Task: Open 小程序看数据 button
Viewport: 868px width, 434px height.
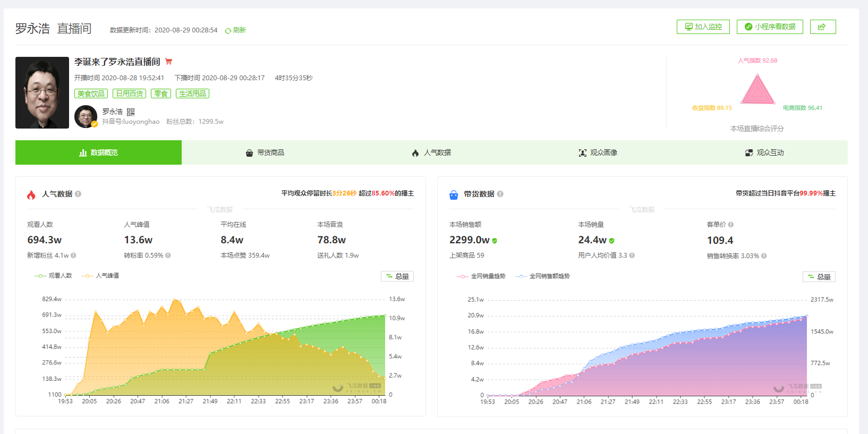Action: pos(769,27)
